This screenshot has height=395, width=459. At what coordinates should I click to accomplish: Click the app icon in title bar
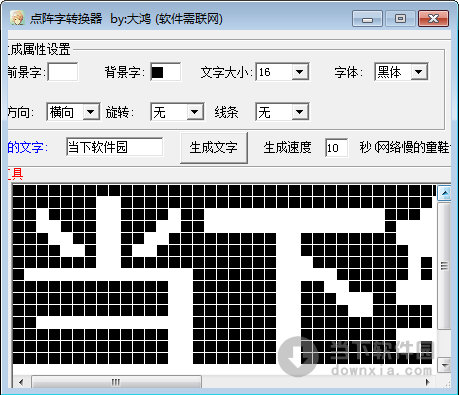tap(17, 18)
